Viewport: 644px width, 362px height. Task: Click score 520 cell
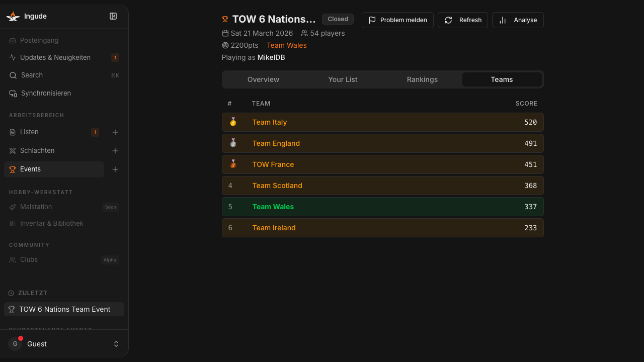(530, 122)
